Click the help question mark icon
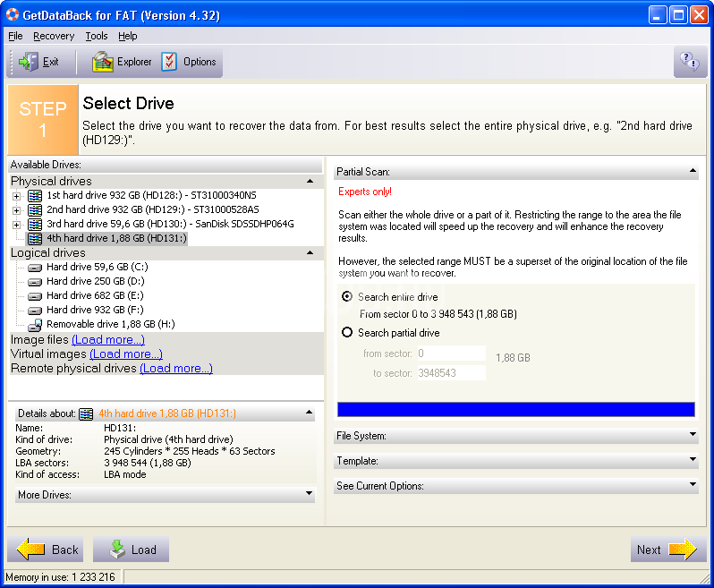714x588 pixels. (x=689, y=62)
